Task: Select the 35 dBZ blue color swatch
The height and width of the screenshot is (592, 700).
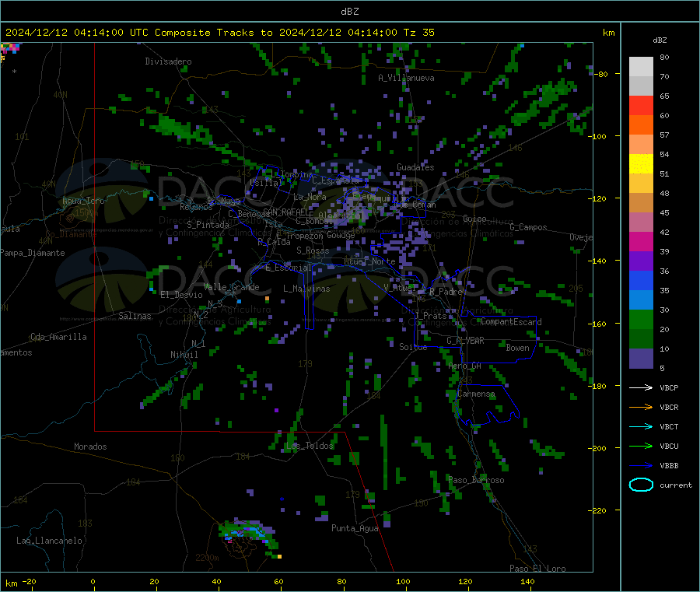Action: tap(641, 300)
